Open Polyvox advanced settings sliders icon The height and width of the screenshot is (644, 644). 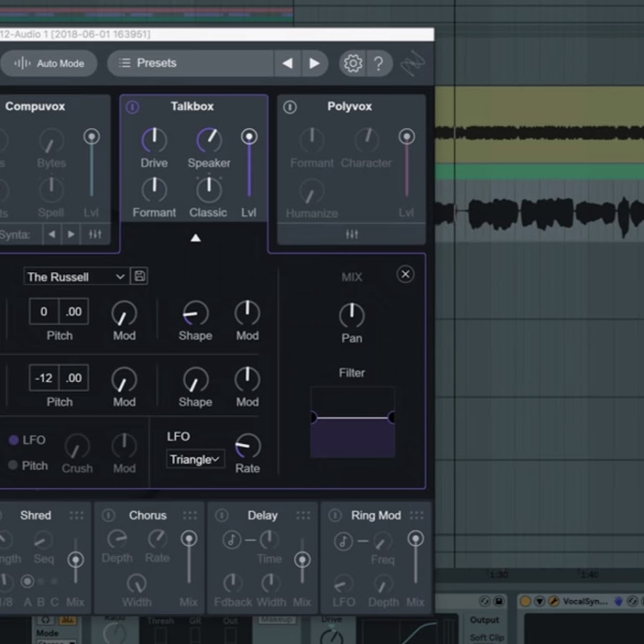351,234
